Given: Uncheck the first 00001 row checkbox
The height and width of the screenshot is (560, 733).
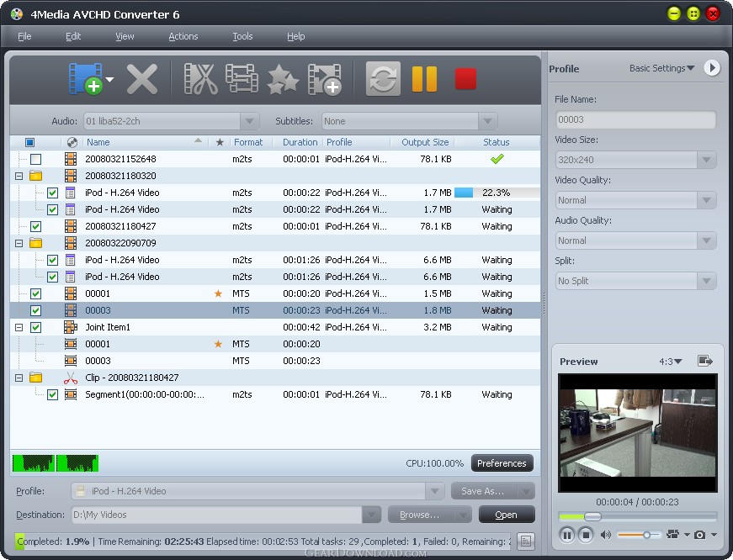Looking at the screenshot, I should [35, 293].
